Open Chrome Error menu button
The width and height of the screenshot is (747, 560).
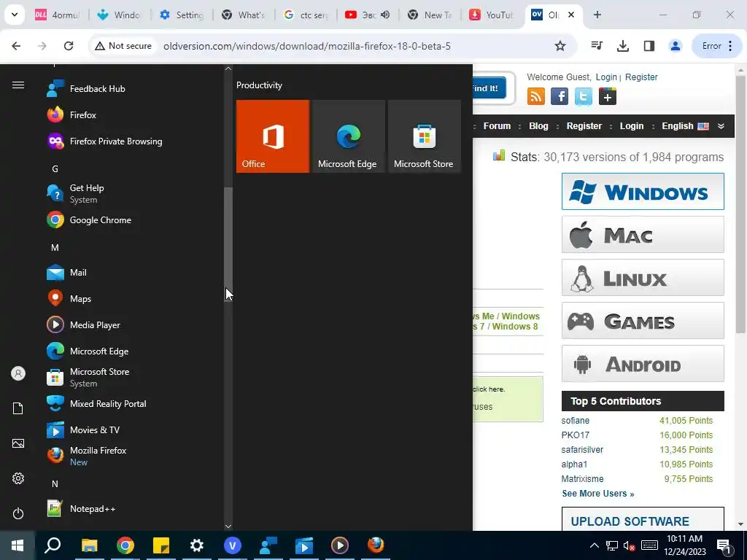[x=717, y=46]
